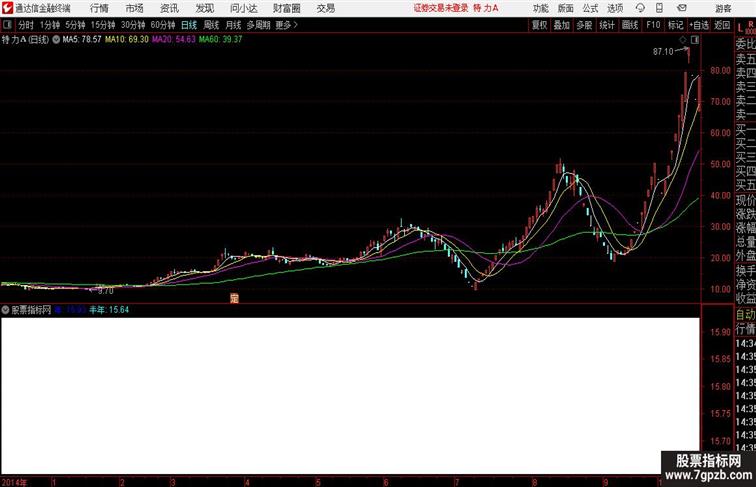Click the mobile phone icon

click(659, 8)
